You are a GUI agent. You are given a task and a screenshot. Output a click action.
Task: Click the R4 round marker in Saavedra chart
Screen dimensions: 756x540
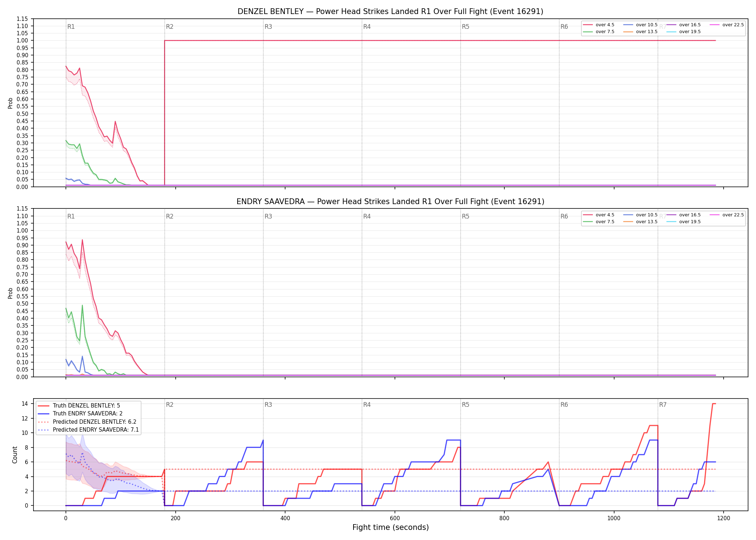click(x=367, y=216)
